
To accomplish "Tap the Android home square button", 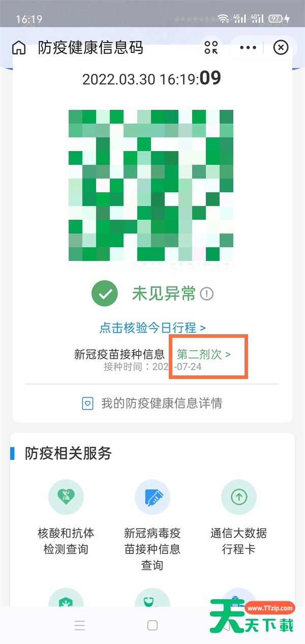I will (x=152, y=626).
